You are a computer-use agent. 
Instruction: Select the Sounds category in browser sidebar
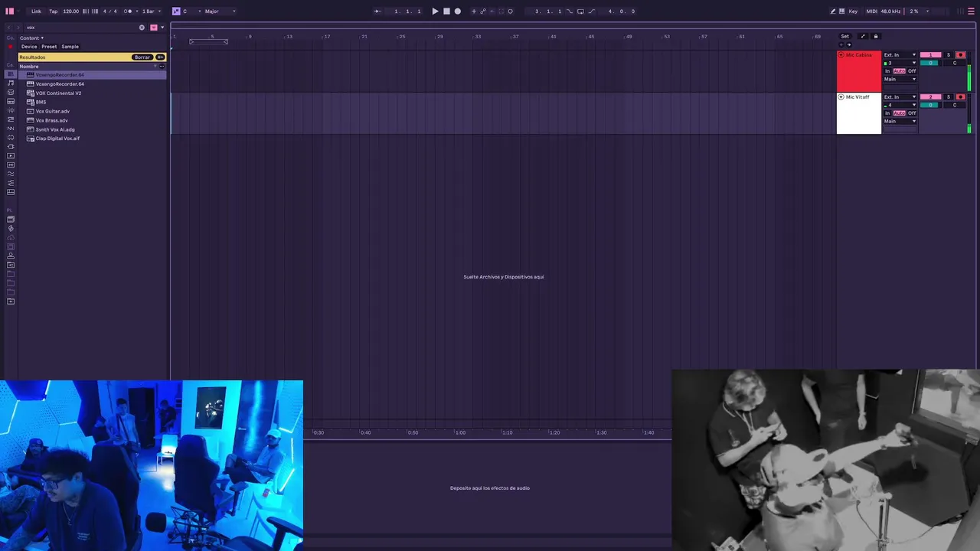click(11, 83)
